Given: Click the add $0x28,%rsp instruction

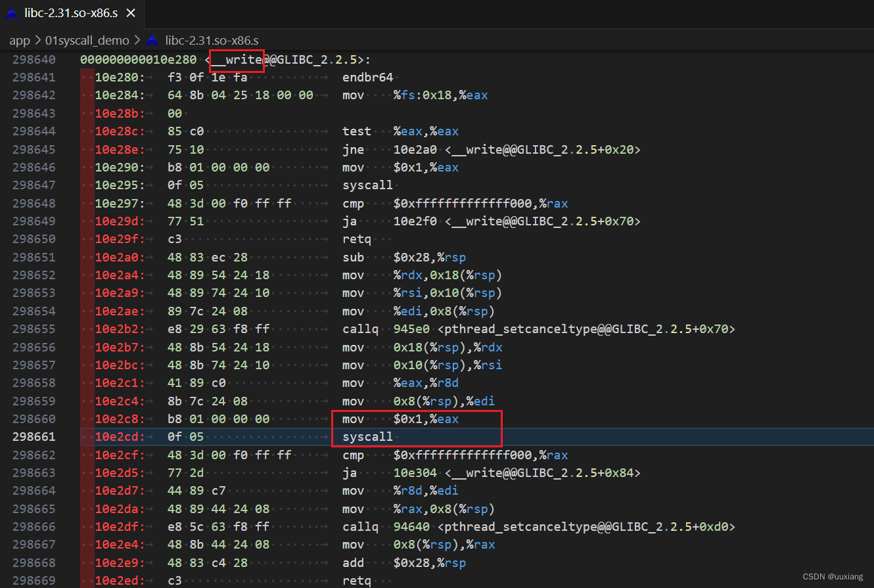Looking at the screenshot, I should tap(404, 563).
